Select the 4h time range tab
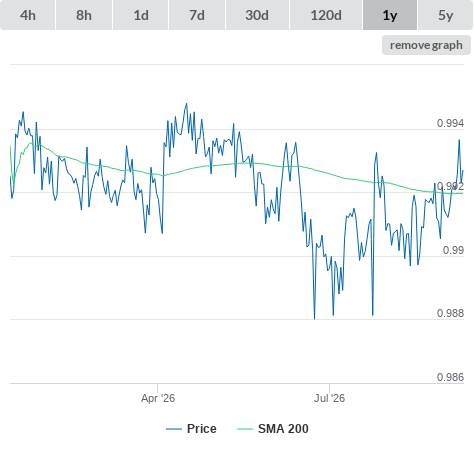474x455 pixels. (28, 15)
